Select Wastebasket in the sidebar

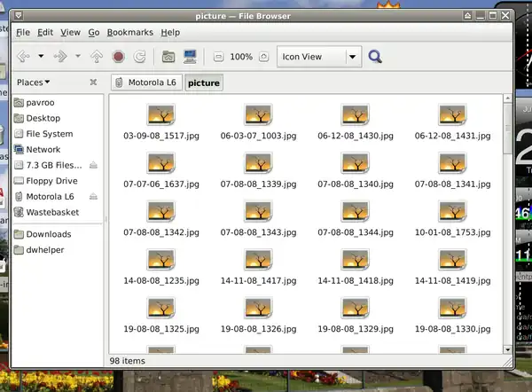[51, 213]
